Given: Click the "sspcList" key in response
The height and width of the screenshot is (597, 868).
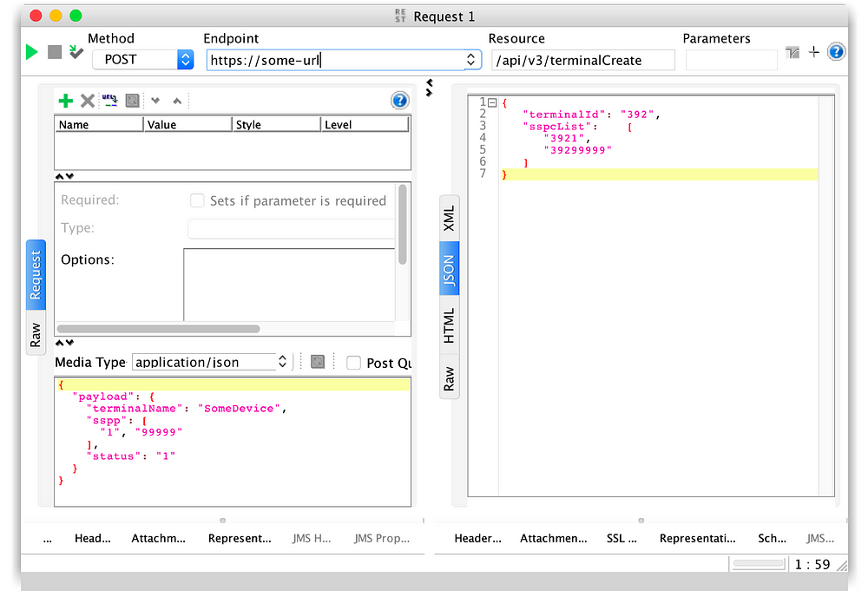Looking at the screenshot, I should (x=557, y=126).
